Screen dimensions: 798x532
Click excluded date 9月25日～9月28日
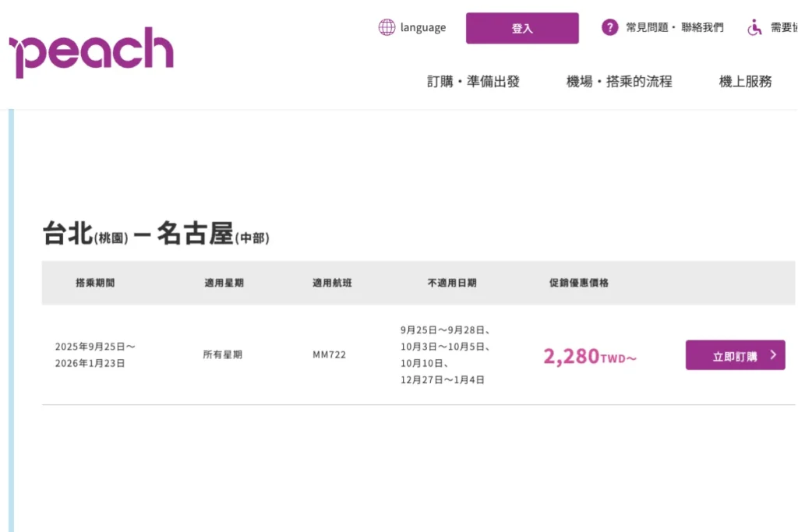(445, 330)
